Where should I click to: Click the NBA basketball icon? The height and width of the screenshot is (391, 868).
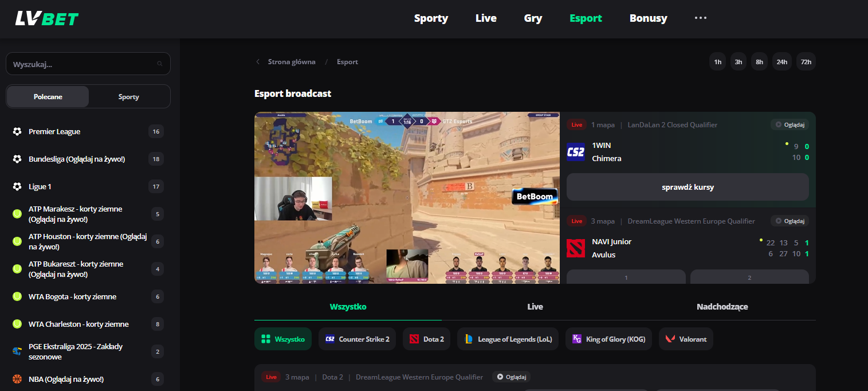[17, 379]
